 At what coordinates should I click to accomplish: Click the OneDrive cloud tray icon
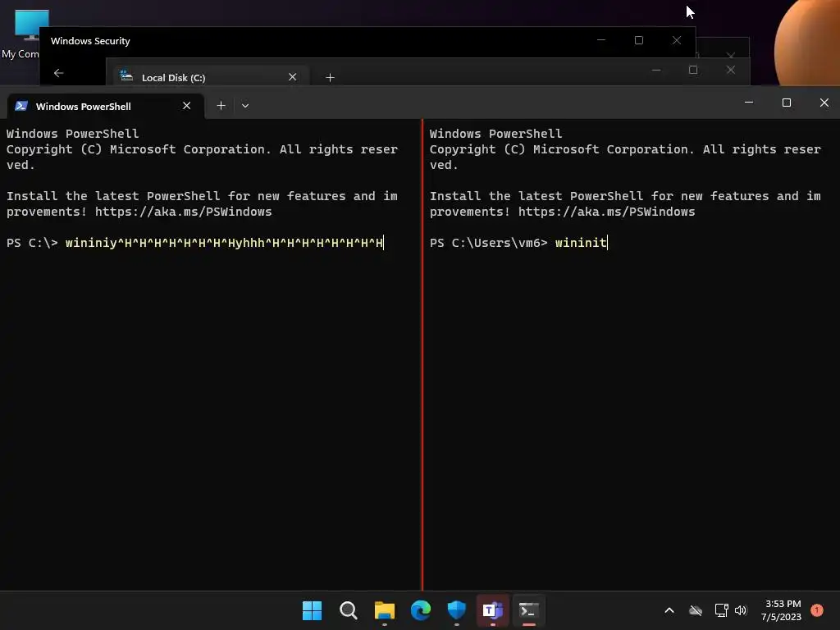(696, 610)
